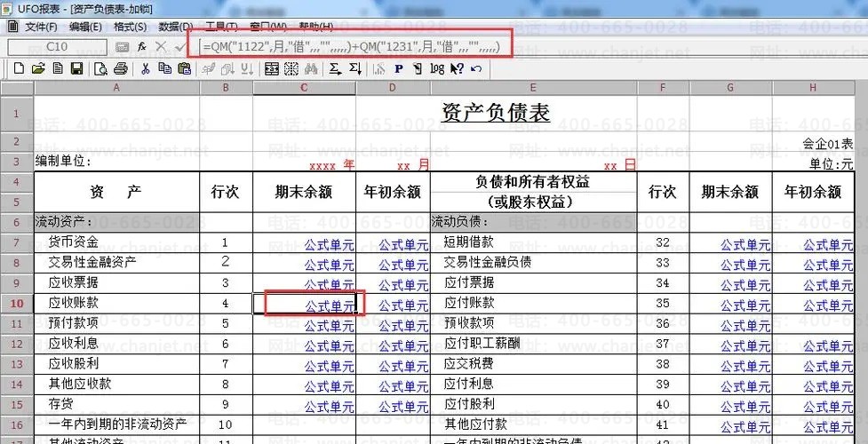Viewport: 868px width, 444px height.
Task: Click the page document icon beside Open
Action: (x=58, y=68)
